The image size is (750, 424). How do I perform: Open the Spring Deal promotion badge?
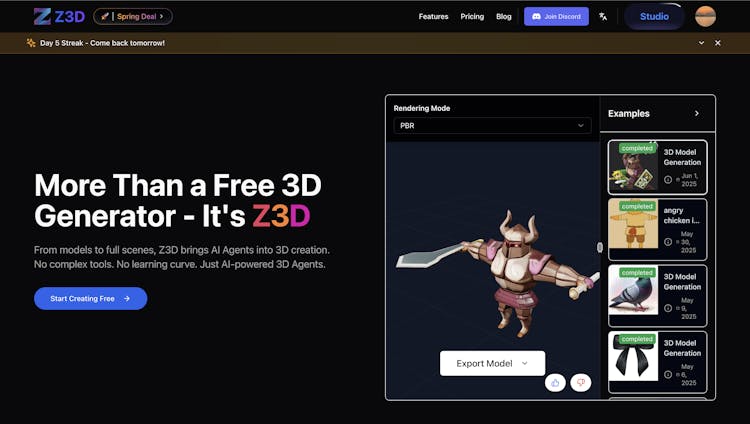coord(133,16)
